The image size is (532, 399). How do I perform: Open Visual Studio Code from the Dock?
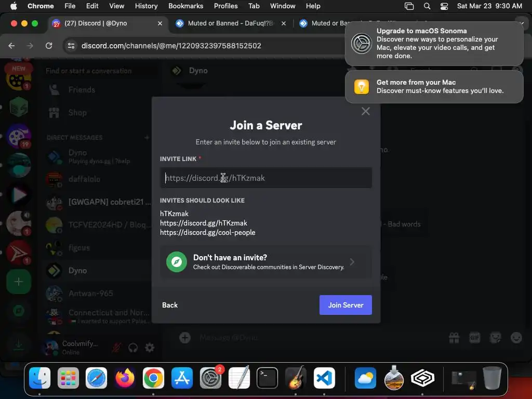pos(324,378)
